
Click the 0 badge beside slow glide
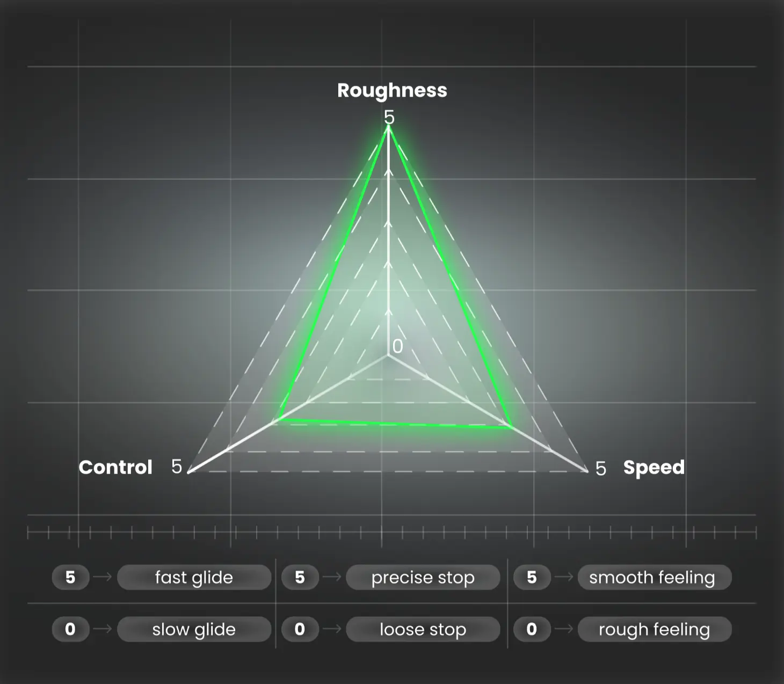pyautogui.click(x=70, y=629)
